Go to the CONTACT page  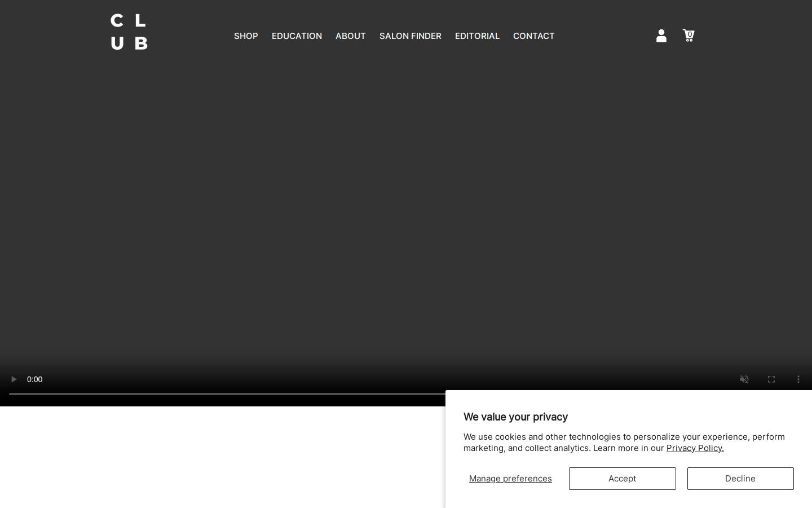[x=534, y=36]
